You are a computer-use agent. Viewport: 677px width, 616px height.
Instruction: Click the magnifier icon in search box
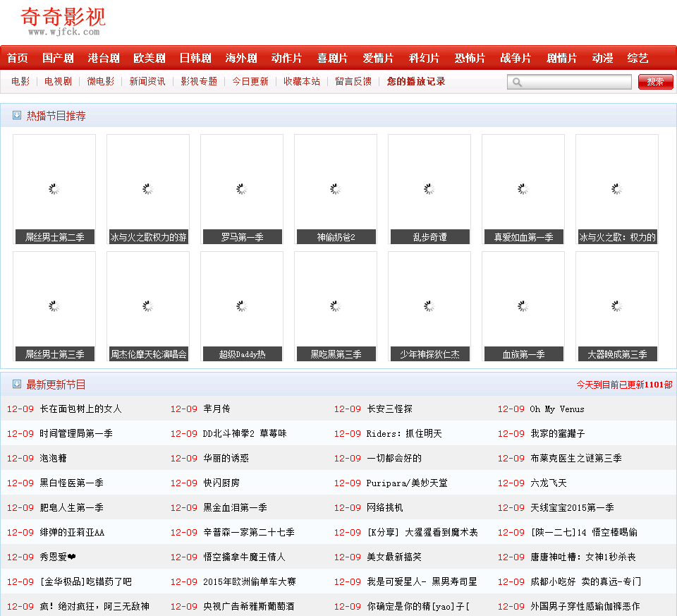pyautogui.click(x=517, y=82)
